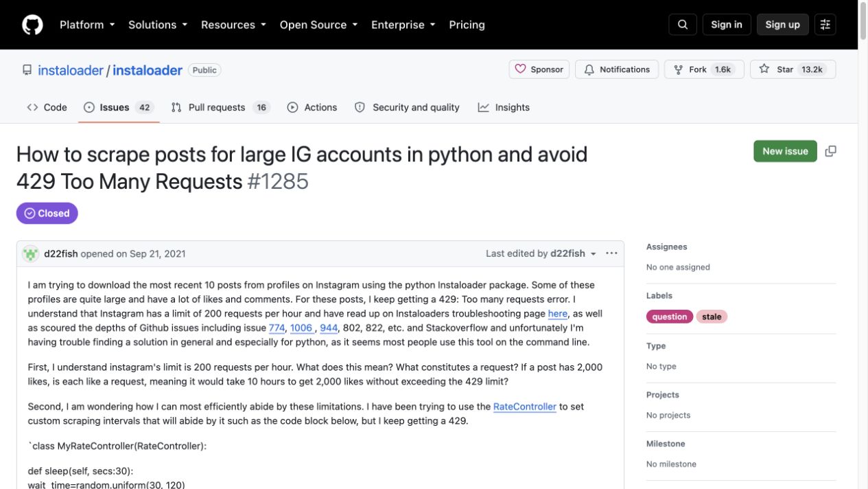Expand the Open Source menu
The height and width of the screenshot is (489, 868).
pos(318,25)
